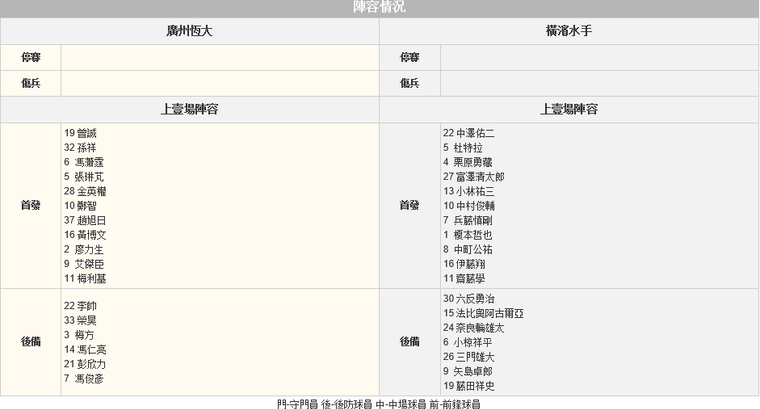Select the 廣州恆大 team heading

click(x=190, y=31)
